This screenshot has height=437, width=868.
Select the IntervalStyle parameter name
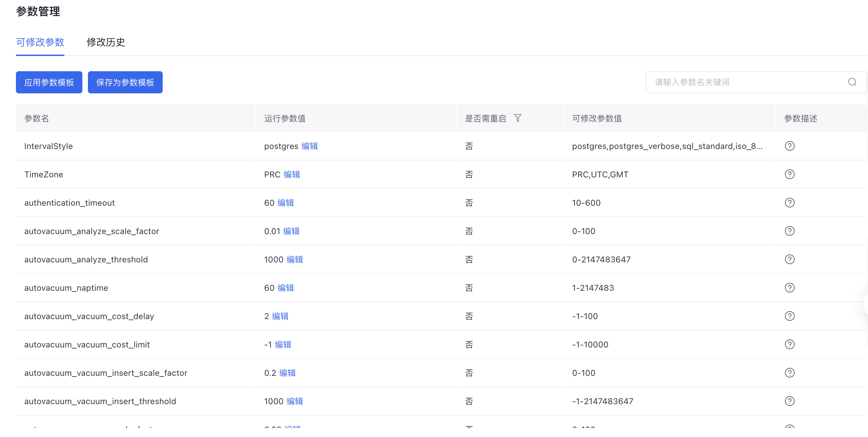pyautogui.click(x=48, y=146)
